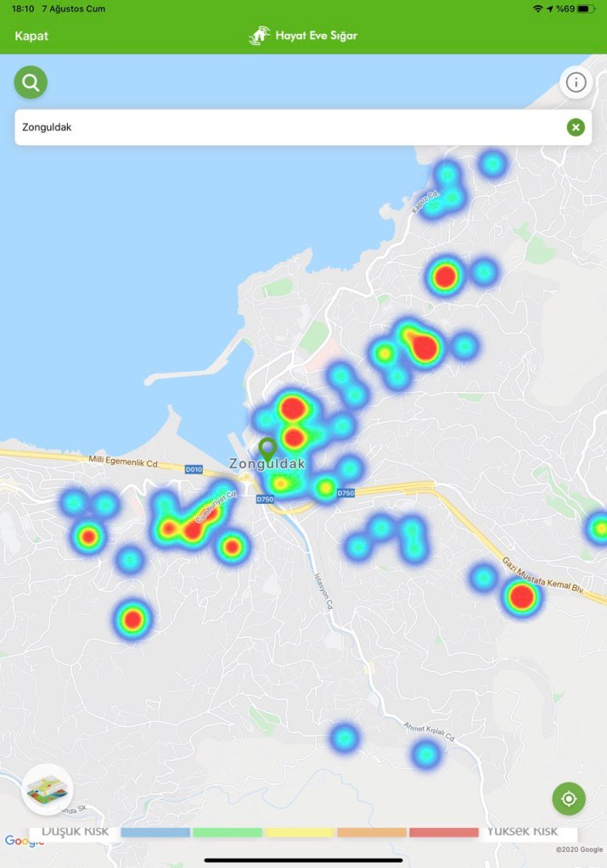Screen dimensions: 607x868
Task: Clear the Zonguldak search text
Action: point(576,127)
